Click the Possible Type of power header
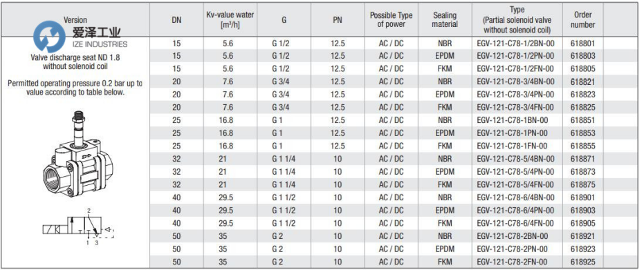Viewport: 644px width, 270px height. [x=391, y=19]
